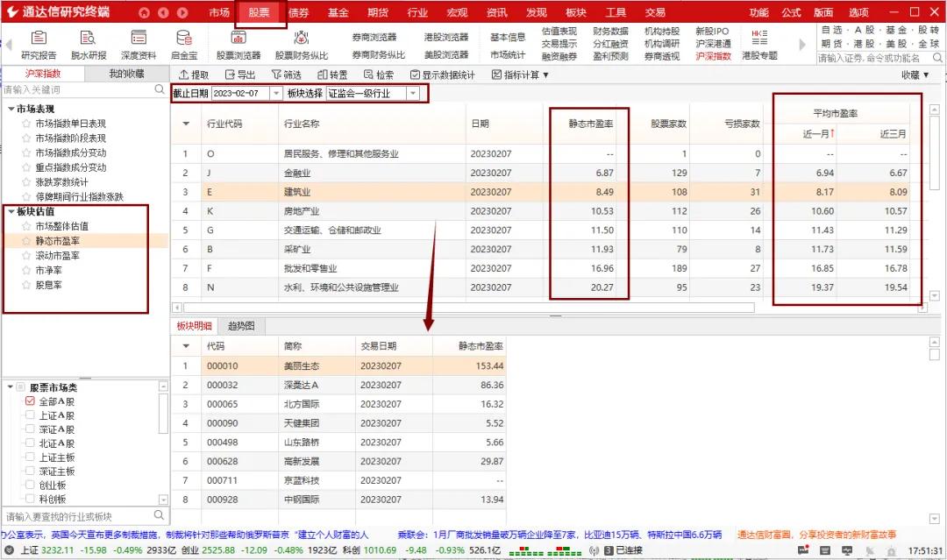Click 筛选 in the data toolbar
The width and height of the screenshot is (947, 560).
286,74
